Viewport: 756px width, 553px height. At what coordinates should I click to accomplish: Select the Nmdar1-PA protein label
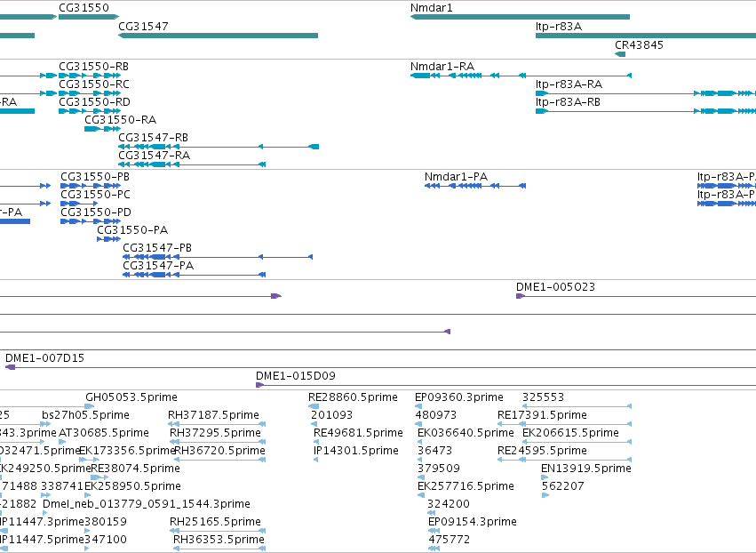(x=456, y=177)
